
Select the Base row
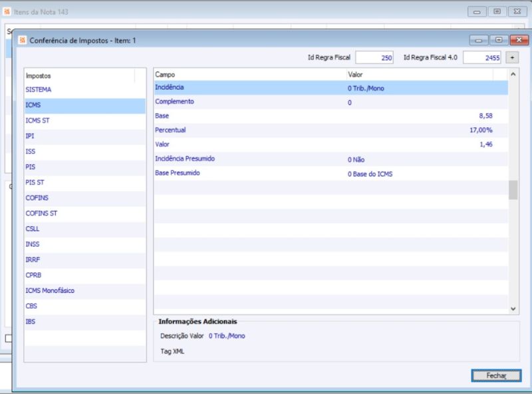(331, 116)
